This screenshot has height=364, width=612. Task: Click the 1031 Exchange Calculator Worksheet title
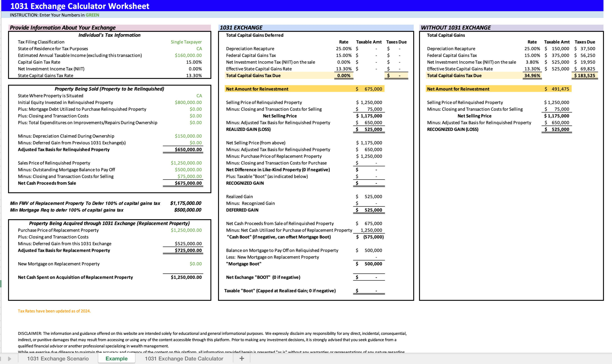pyautogui.click(x=80, y=6)
